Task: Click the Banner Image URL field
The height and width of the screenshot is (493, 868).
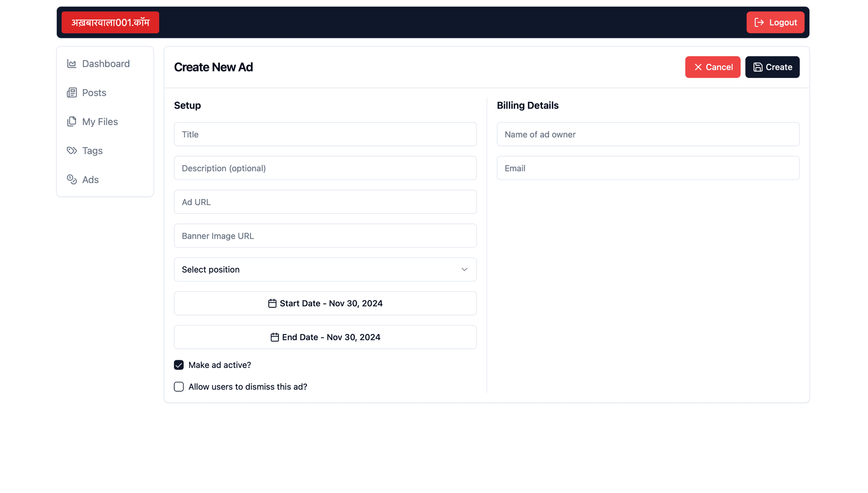Action: click(325, 236)
